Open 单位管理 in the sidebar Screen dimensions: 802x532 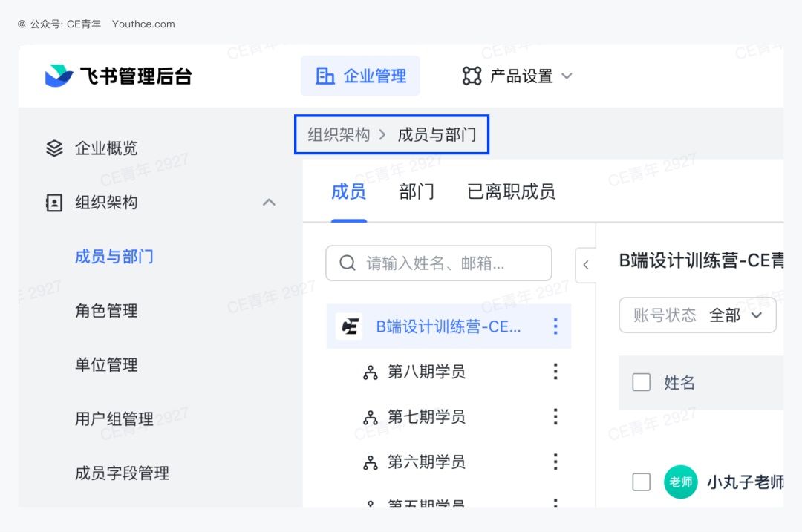click(x=106, y=365)
